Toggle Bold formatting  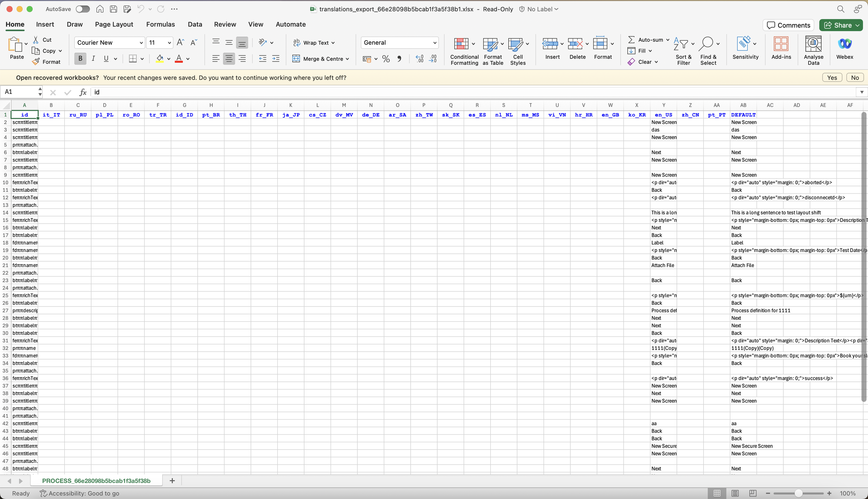80,59
